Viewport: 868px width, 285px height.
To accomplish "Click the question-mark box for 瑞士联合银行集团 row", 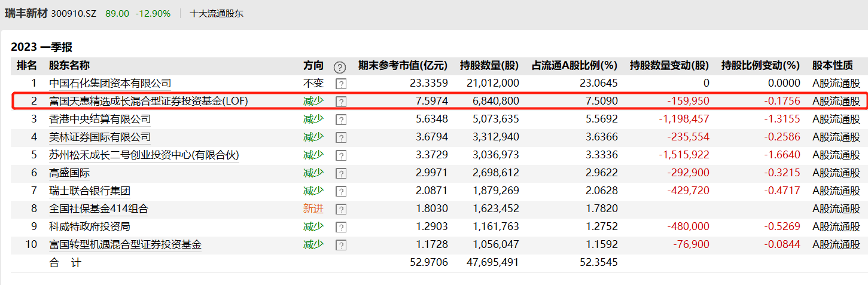I will (x=341, y=191).
